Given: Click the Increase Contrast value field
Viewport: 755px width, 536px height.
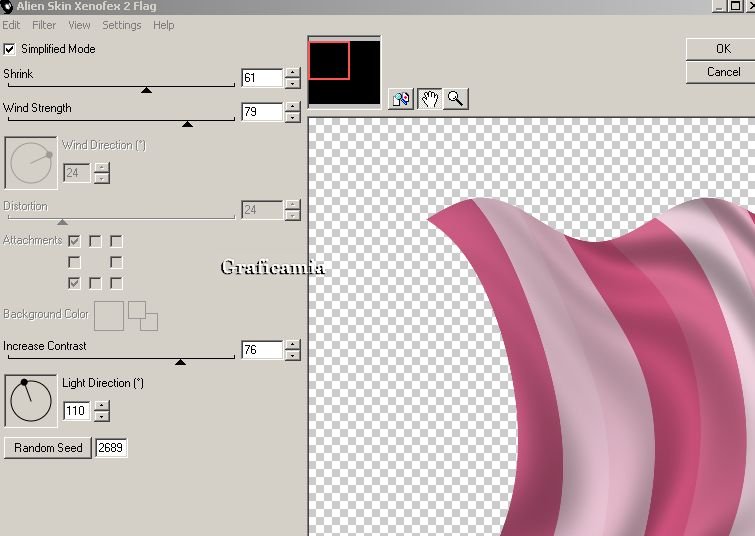Looking at the screenshot, I should pos(261,350).
